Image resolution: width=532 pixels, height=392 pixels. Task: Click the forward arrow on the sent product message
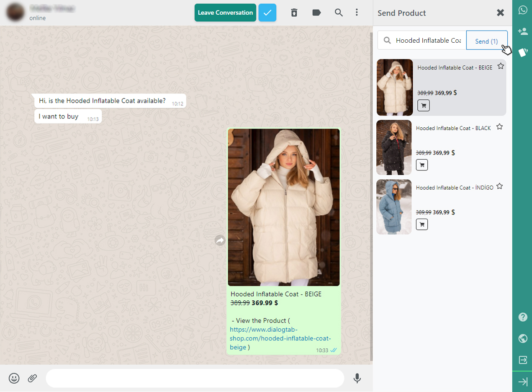(220, 240)
